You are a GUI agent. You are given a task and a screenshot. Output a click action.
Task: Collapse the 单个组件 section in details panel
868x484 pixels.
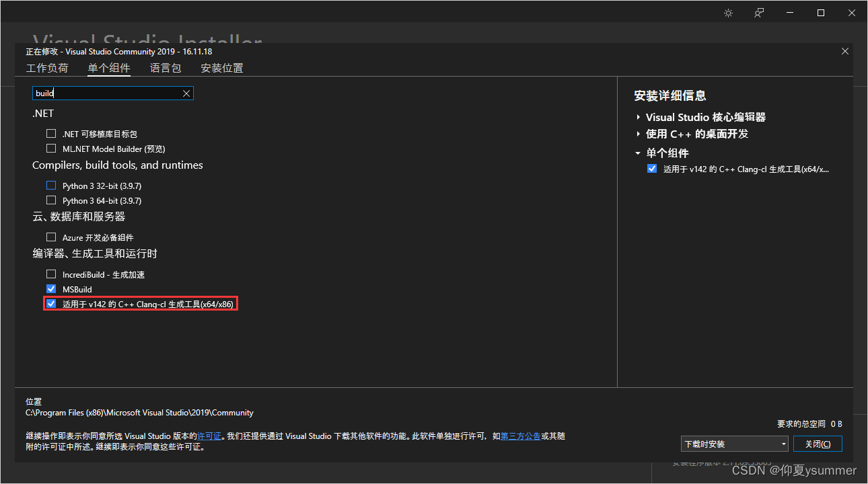coord(638,153)
